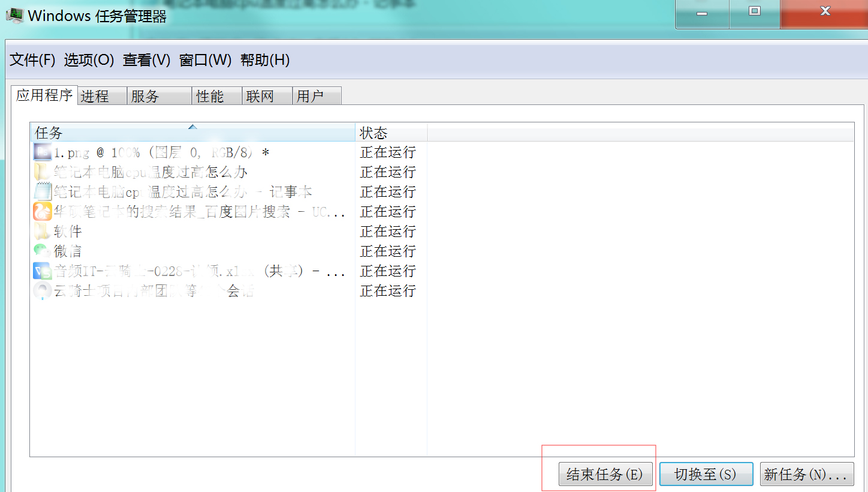Select the 1.png @ 100% task row
Viewport: 868px width, 492px height.
coord(192,152)
